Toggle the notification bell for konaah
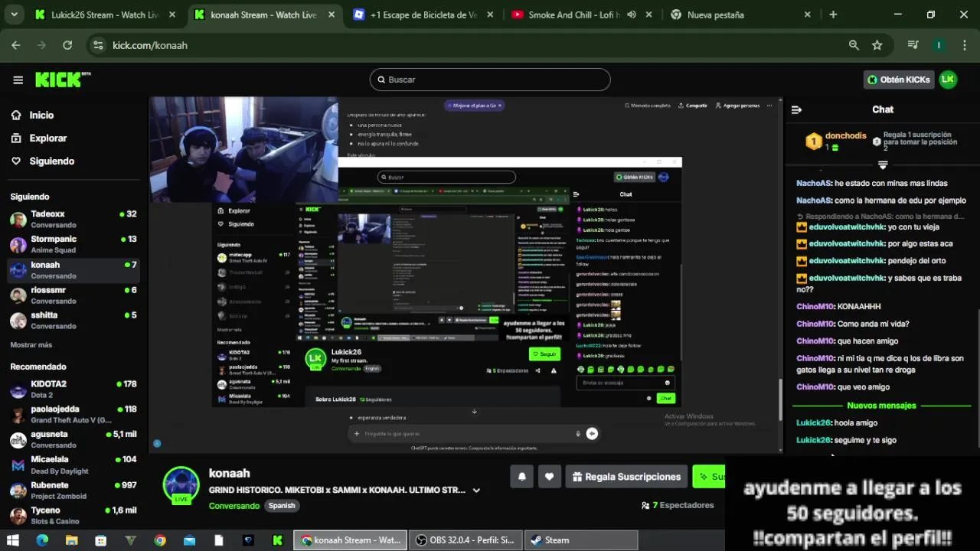The height and width of the screenshot is (551, 980). click(x=521, y=477)
